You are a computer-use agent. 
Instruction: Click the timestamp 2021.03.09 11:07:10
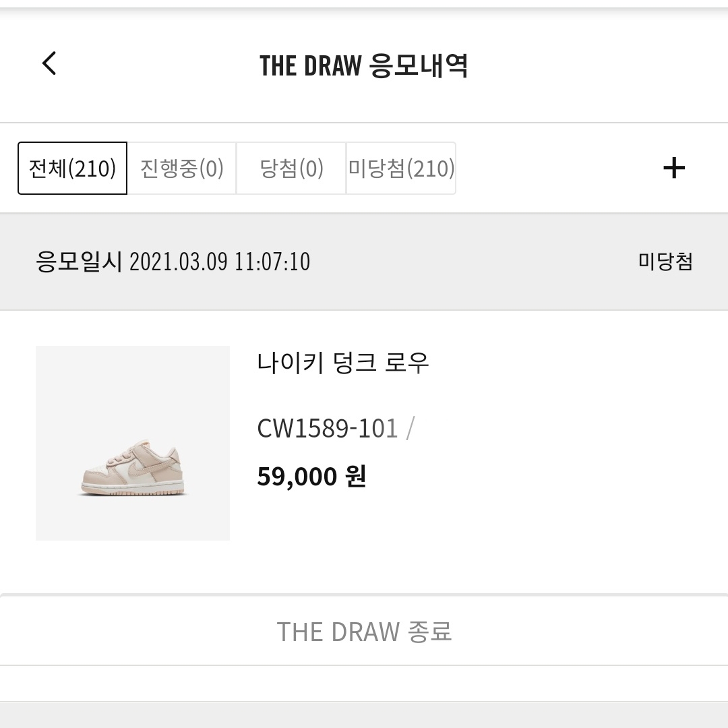220,262
